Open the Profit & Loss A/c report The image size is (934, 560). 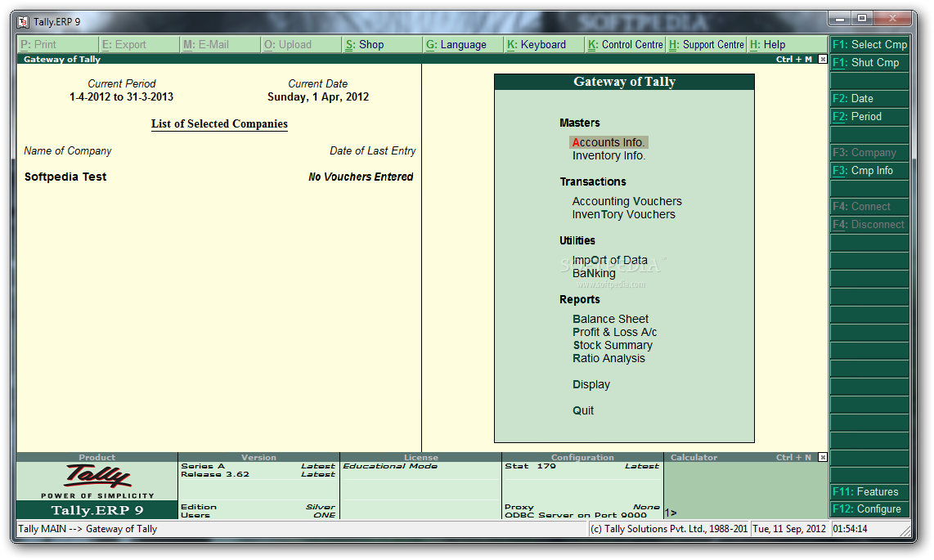tap(616, 332)
